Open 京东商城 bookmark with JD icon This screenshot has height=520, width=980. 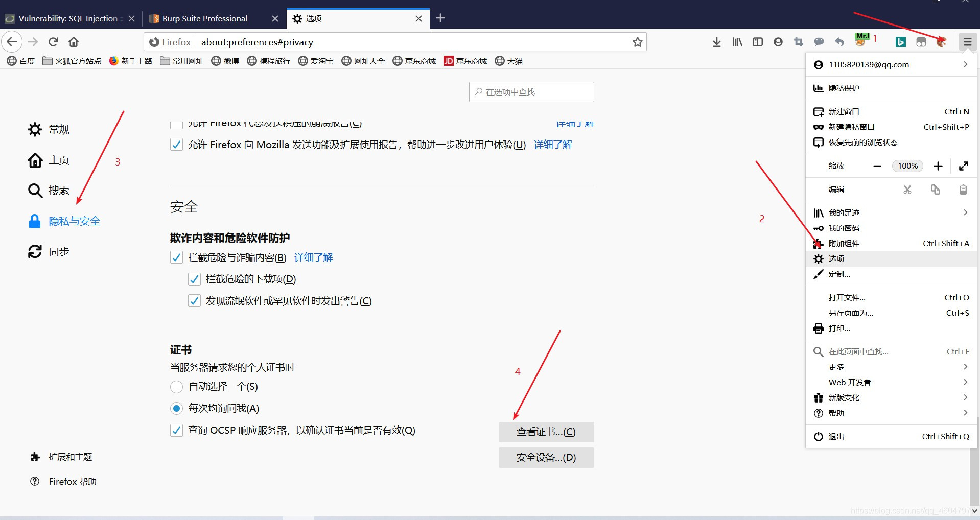tap(465, 61)
